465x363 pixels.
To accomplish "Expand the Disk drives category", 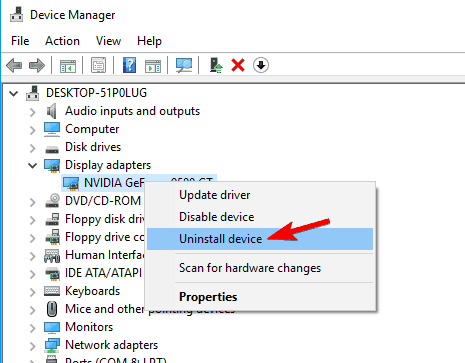I will click(x=32, y=148).
